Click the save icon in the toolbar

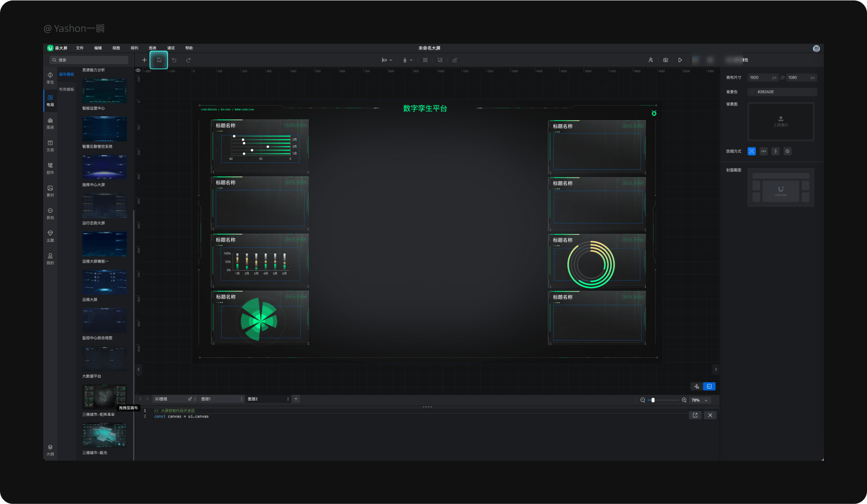coord(159,60)
